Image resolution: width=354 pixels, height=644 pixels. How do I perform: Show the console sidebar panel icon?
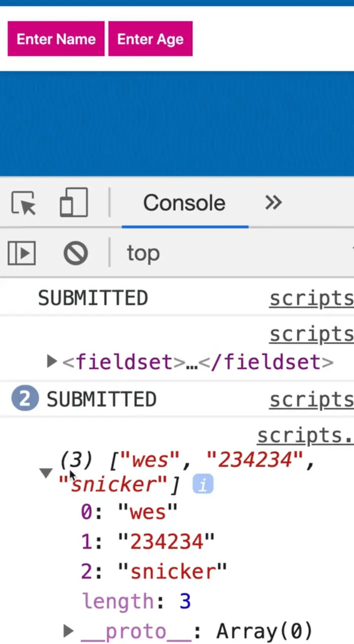tap(21, 253)
